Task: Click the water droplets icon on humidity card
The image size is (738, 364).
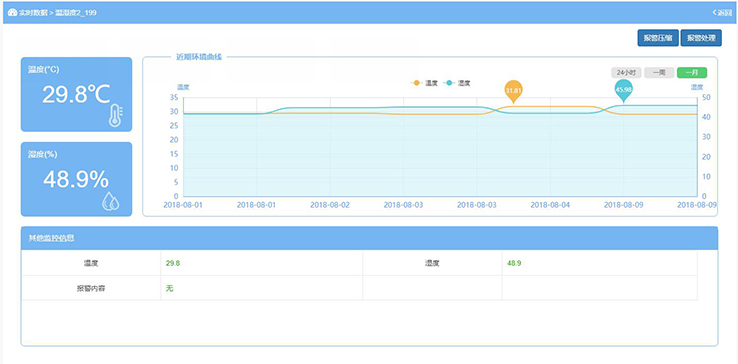Action: click(111, 201)
